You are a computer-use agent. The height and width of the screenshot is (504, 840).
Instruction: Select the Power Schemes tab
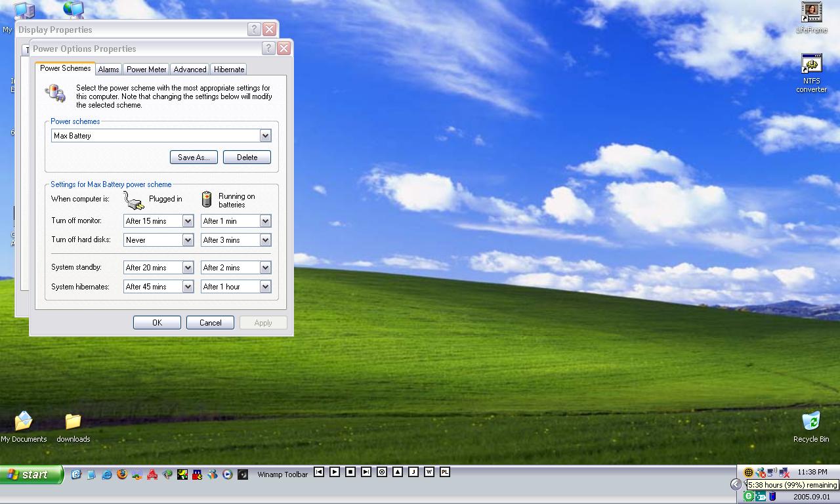65,68
